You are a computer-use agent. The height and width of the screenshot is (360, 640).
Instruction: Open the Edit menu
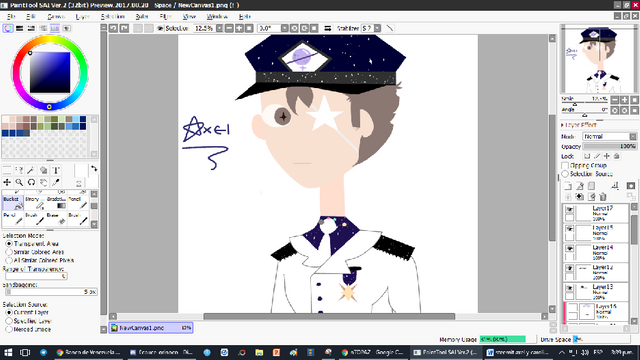click(31, 16)
